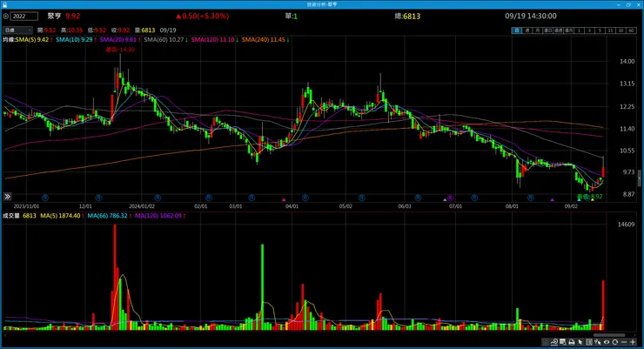This screenshot has height=349, width=644.
Task: Click the total volume 總:6813 text
Action: click(x=407, y=16)
